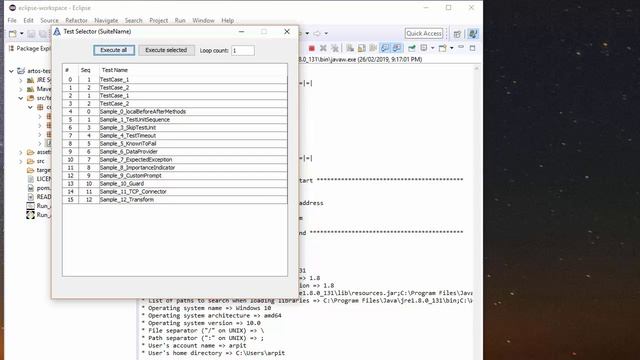The width and height of the screenshot is (640, 360).
Task: Open the Navigate menu
Action: (106, 20)
